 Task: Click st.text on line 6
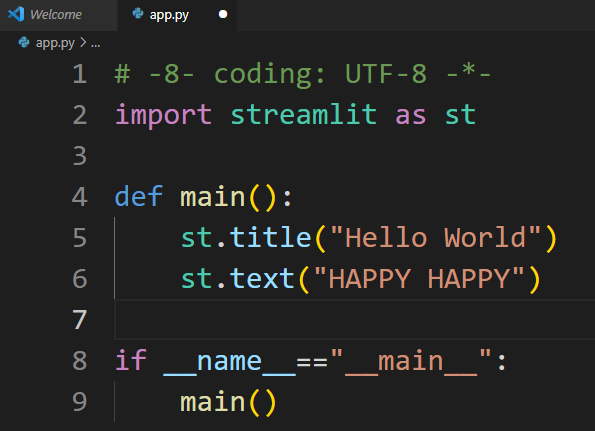[x=238, y=278]
